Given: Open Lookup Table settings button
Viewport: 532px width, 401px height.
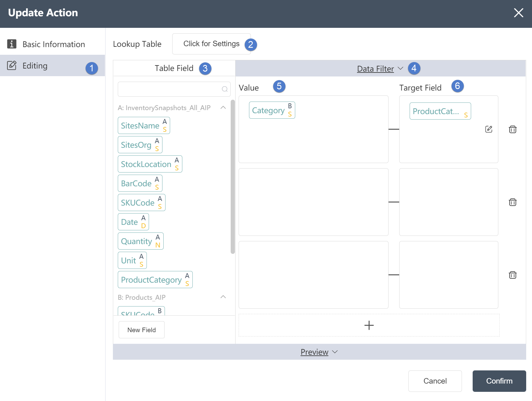Looking at the screenshot, I should click(x=211, y=44).
